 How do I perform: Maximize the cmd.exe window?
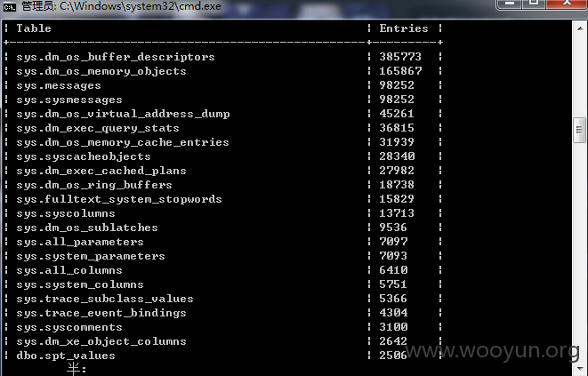coord(534,4)
